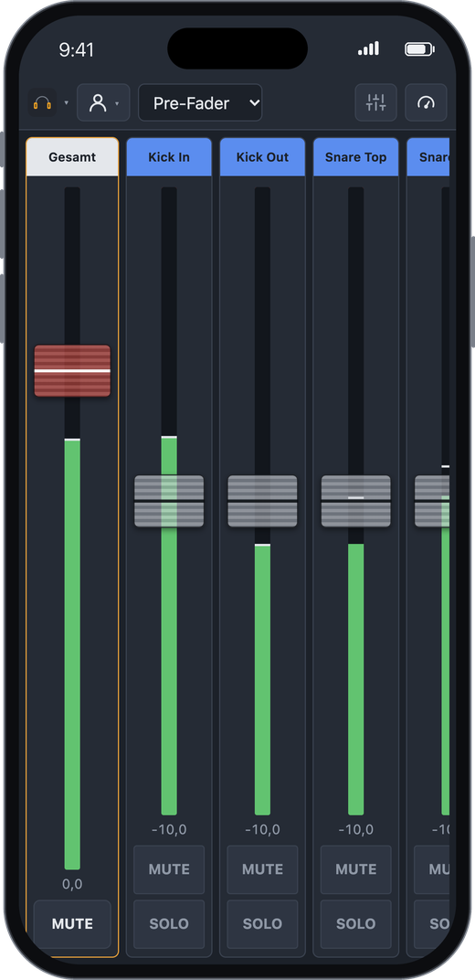The image size is (475, 980).
Task: Select the Gesamt channel header
Action: point(72,157)
